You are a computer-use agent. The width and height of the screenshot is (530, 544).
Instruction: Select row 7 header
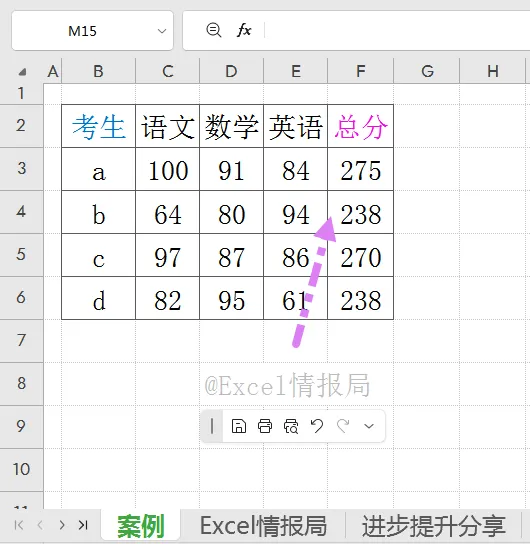click(22, 341)
